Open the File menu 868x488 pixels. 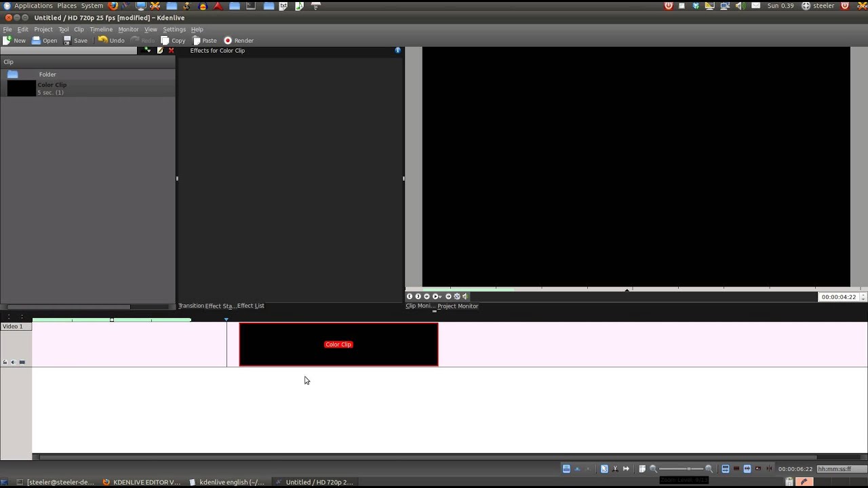(7, 29)
